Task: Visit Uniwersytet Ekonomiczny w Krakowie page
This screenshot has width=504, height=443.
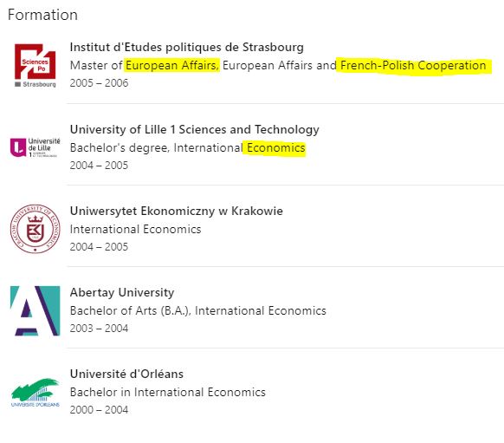Action: point(176,211)
